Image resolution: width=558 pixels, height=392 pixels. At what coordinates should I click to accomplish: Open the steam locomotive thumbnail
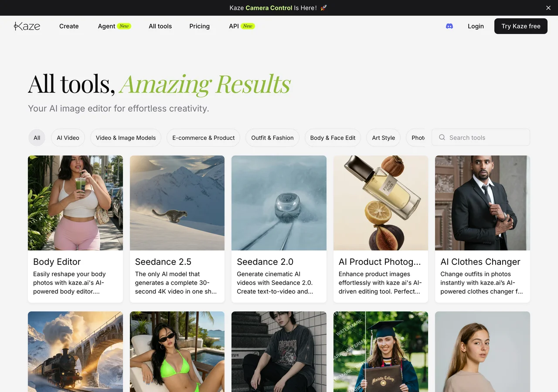click(x=75, y=351)
